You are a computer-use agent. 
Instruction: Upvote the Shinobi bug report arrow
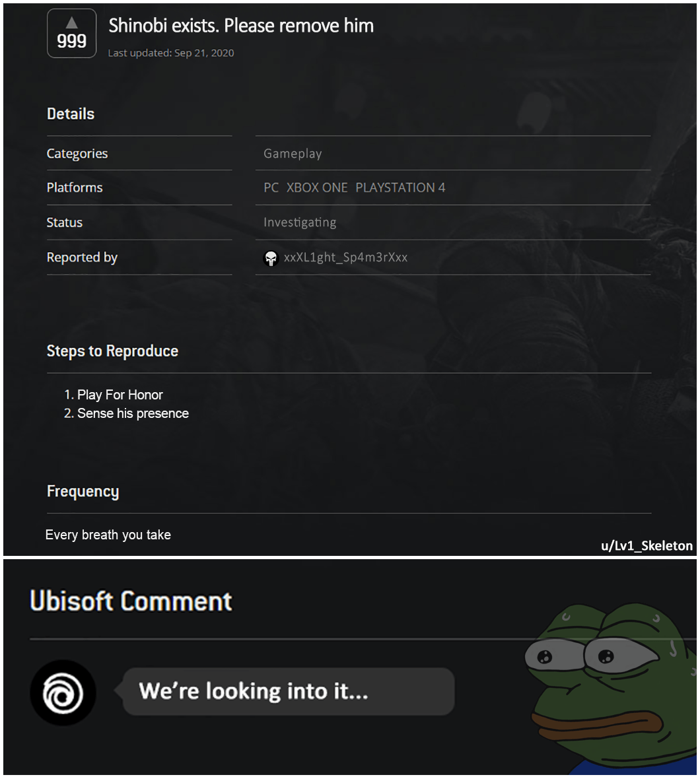[x=71, y=22]
